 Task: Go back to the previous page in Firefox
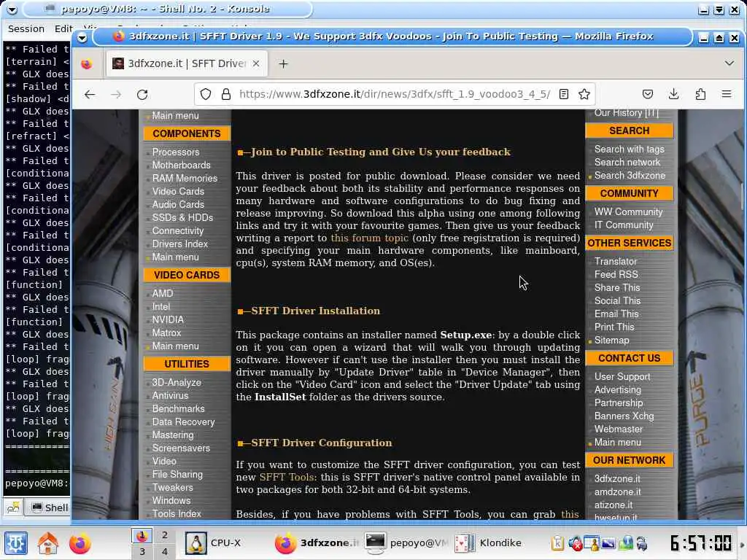(x=90, y=94)
